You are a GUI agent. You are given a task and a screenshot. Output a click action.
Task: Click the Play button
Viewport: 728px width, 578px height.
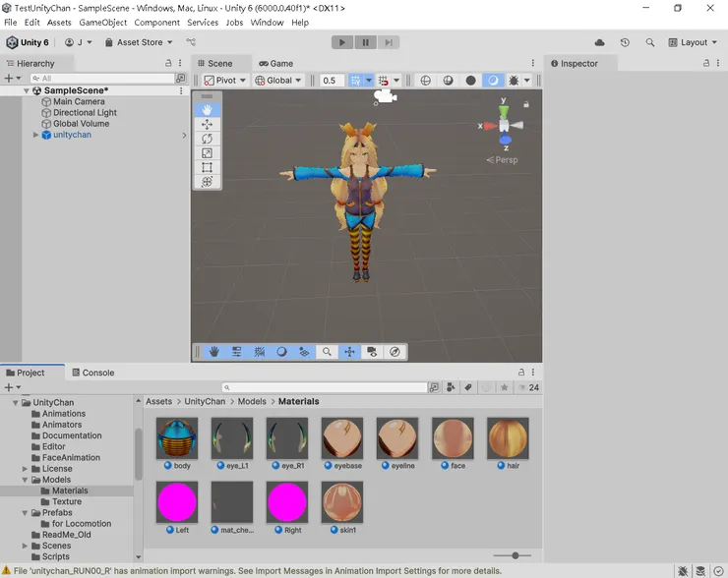pos(341,42)
